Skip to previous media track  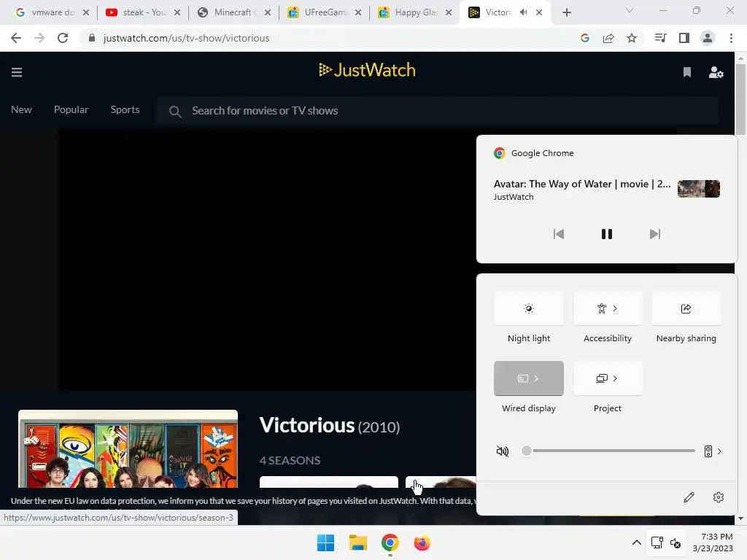(559, 234)
